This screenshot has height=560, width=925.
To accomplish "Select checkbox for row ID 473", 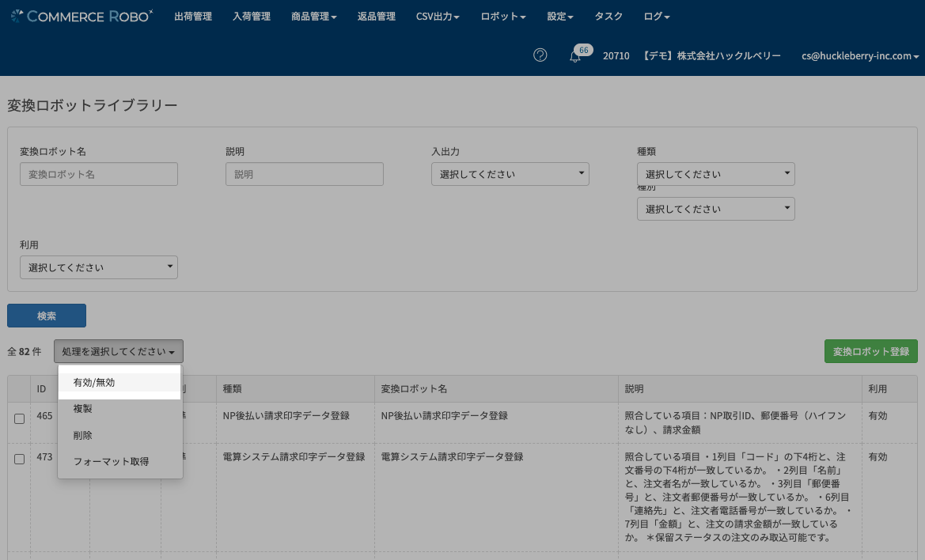I will (20, 460).
